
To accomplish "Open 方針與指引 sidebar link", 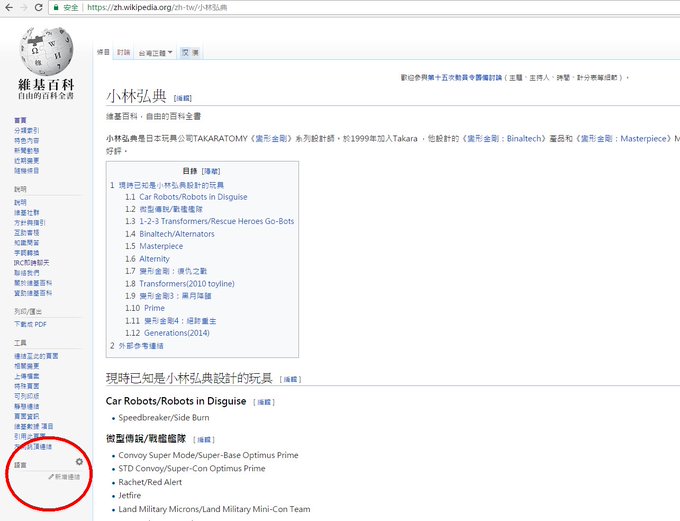I will [29, 223].
